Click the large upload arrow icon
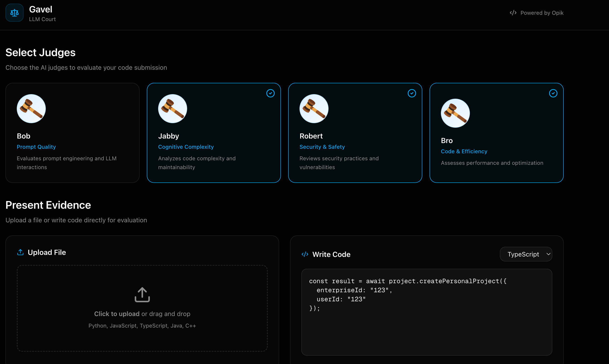 click(x=142, y=295)
